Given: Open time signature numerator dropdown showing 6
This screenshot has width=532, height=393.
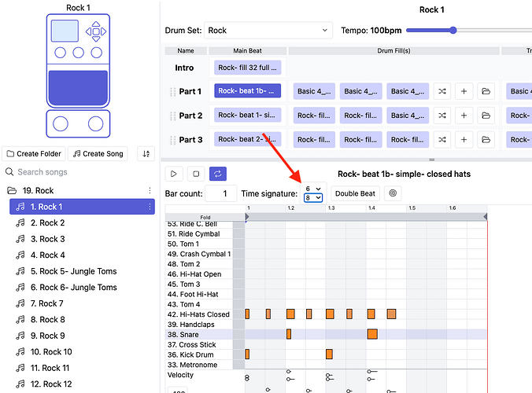Looking at the screenshot, I should tap(313, 189).
